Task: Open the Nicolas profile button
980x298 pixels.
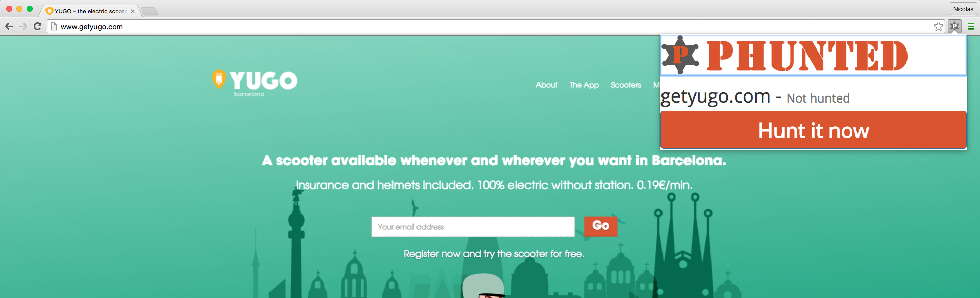Action: tap(963, 9)
